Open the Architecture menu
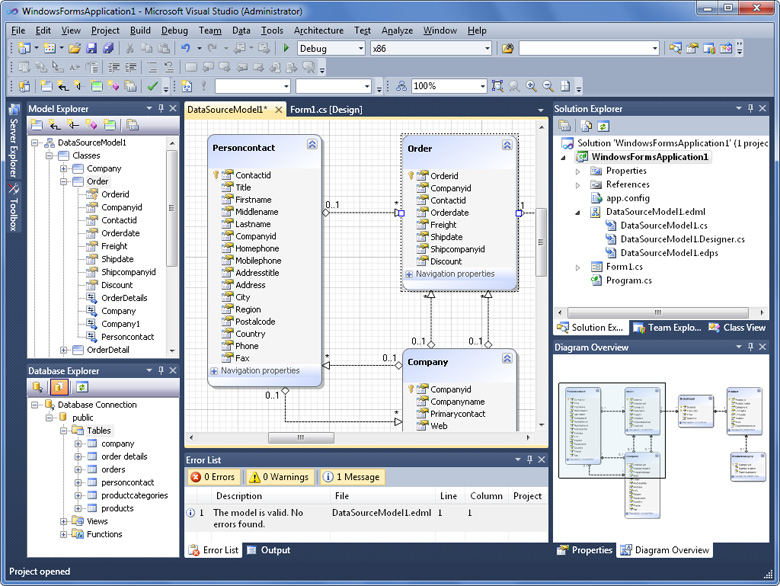Viewport: 780px width, 586px height. pyautogui.click(x=318, y=30)
